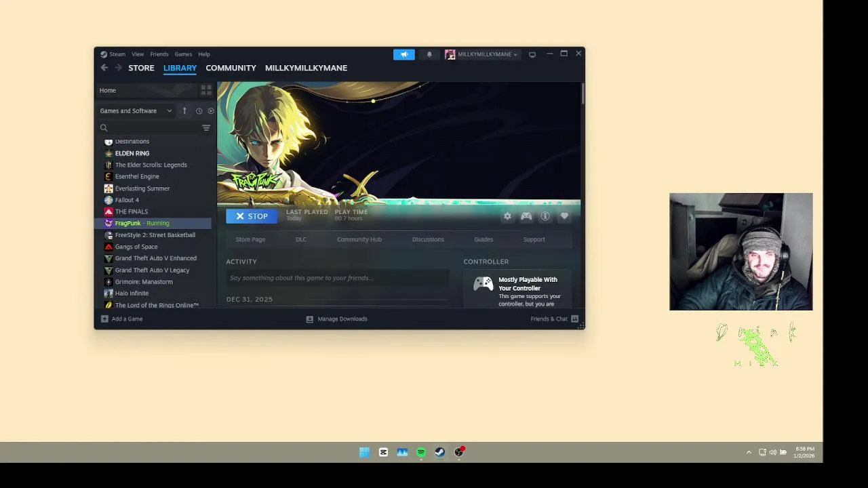Screen dimensions: 868x488
Task: Click the volume icon in system tray
Action: click(x=772, y=452)
